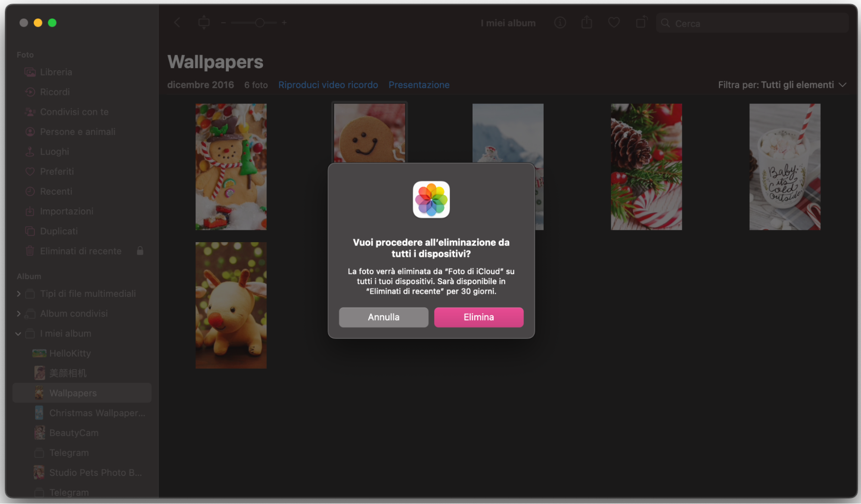Open the reindeer plush photo thumbnail
The height and width of the screenshot is (504, 861).
(x=231, y=305)
